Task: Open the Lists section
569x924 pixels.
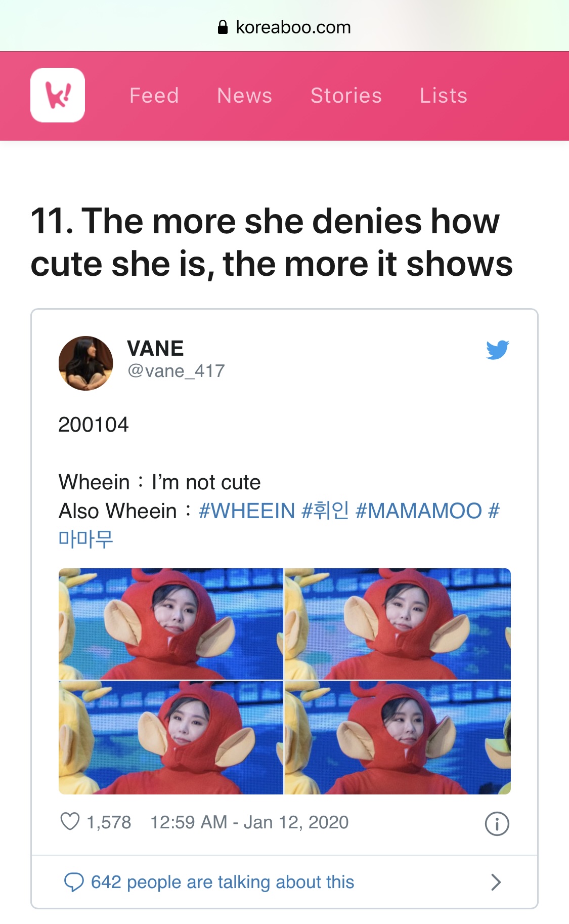Action: (x=444, y=95)
